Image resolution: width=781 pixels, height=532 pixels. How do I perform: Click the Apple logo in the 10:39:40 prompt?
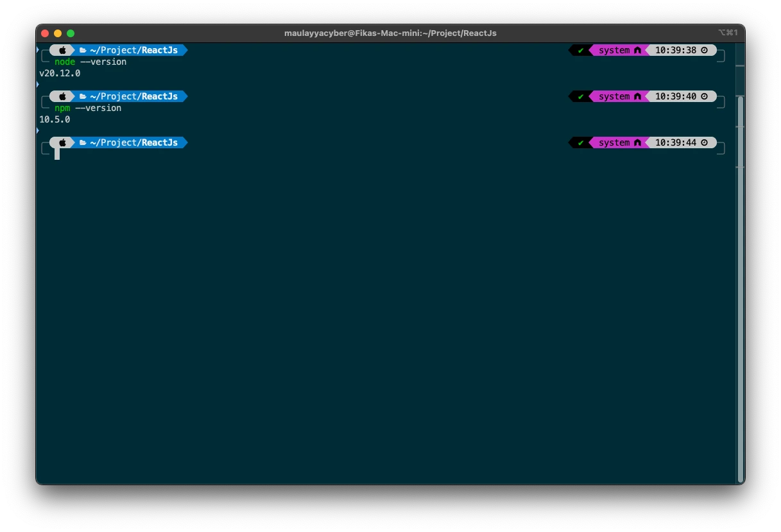click(62, 96)
